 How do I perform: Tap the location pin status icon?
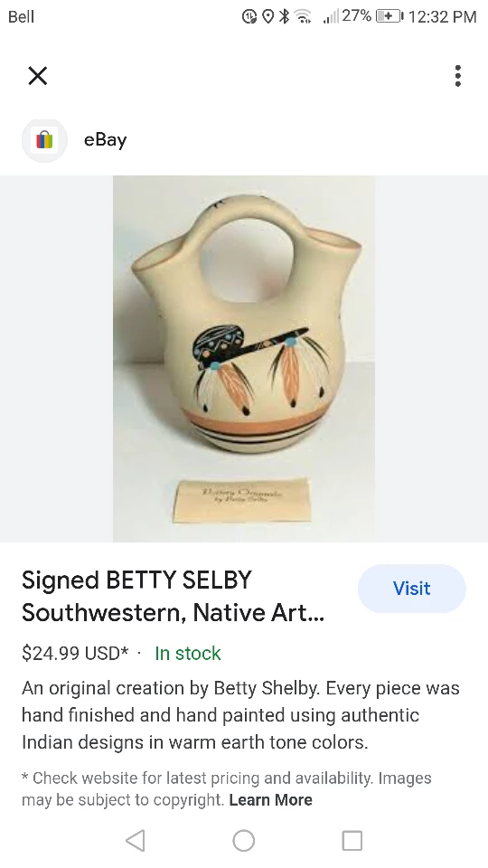point(267,17)
